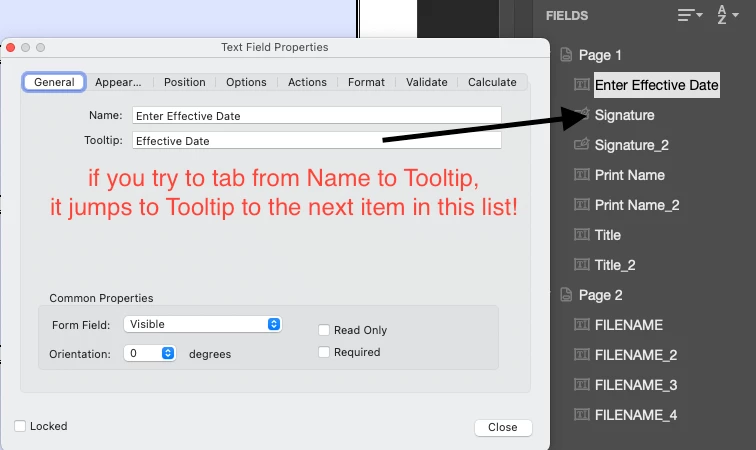Click text field icon beside FILENAME_3
Screen dimensions: 756x450
(x=581, y=384)
